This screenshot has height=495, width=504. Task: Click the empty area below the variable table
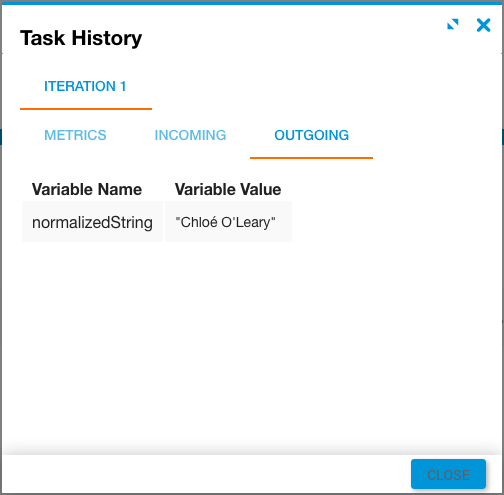[252, 343]
